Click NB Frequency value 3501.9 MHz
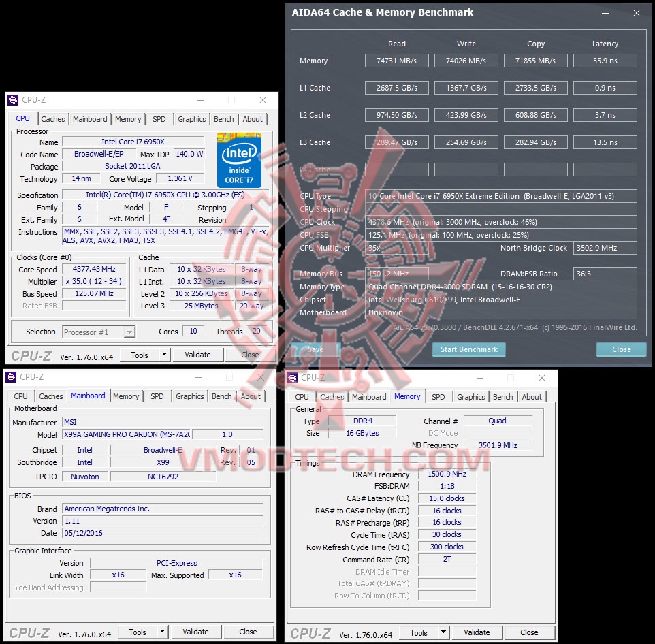Image resolution: width=655 pixels, height=644 pixels. [498, 446]
